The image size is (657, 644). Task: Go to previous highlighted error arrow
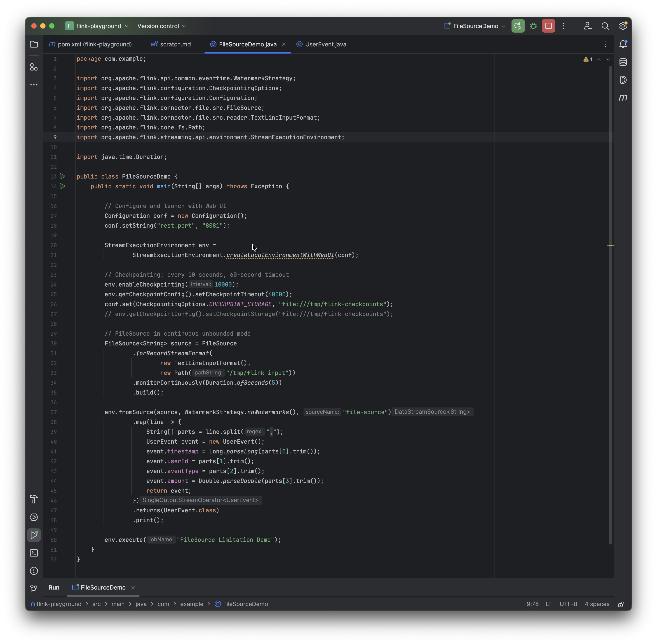click(x=599, y=59)
